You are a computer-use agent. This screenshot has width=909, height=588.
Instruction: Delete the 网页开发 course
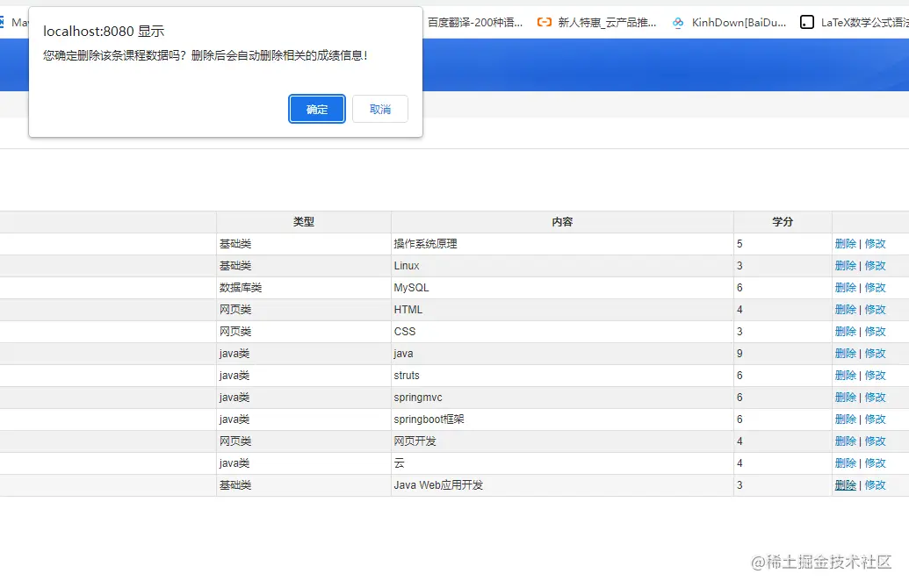pos(845,441)
